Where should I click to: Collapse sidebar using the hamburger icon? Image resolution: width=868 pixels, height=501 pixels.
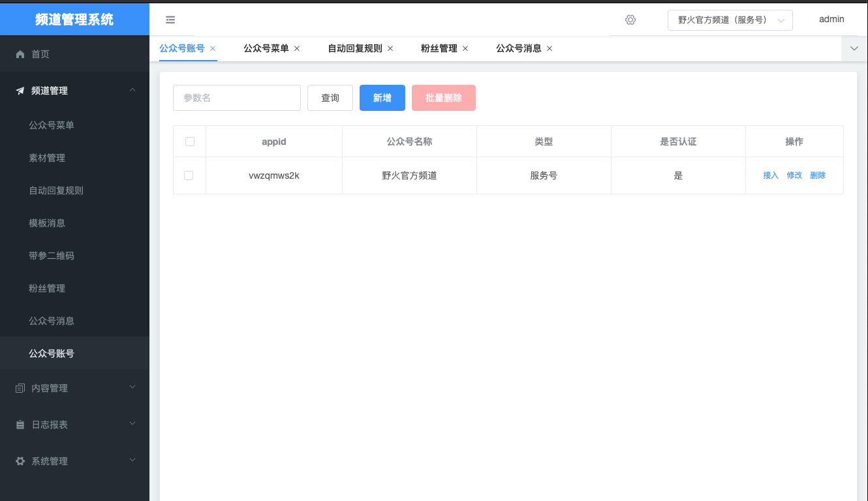coord(170,20)
